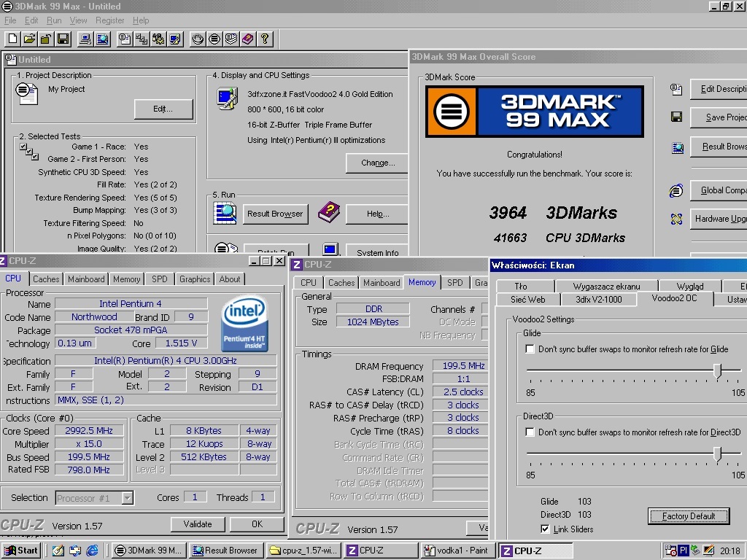
Task: Open the Register menu
Action: pyautogui.click(x=109, y=20)
